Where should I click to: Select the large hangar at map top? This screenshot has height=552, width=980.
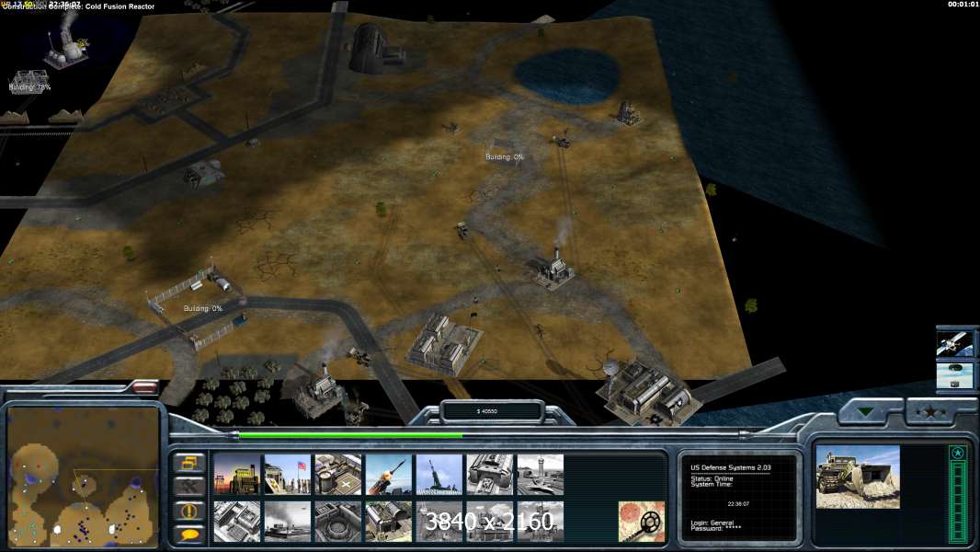click(x=377, y=49)
